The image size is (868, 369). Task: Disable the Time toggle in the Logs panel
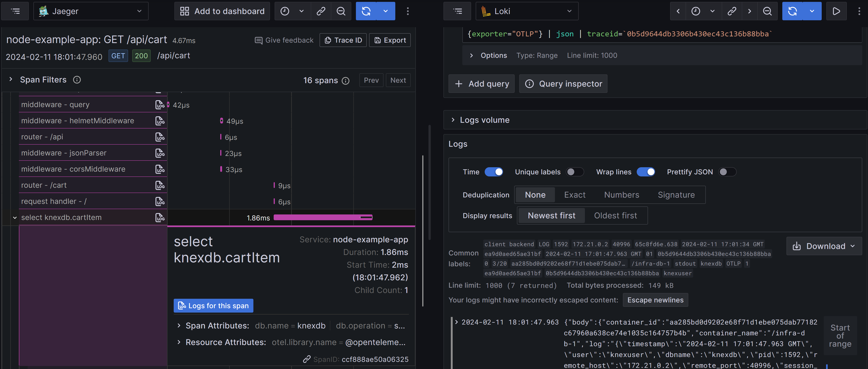click(494, 172)
